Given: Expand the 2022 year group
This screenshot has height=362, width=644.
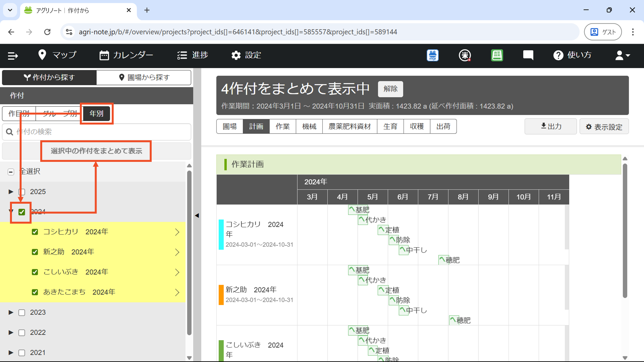Looking at the screenshot, I should click(x=11, y=332).
